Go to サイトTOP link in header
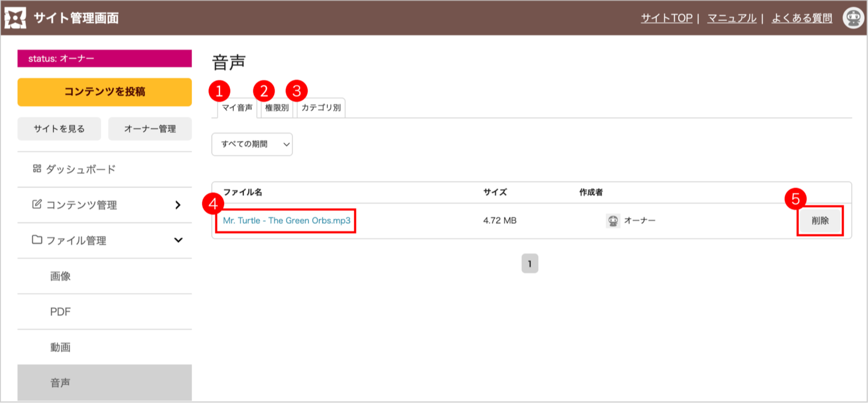Viewport: 868px width, 403px height. click(x=667, y=18)
